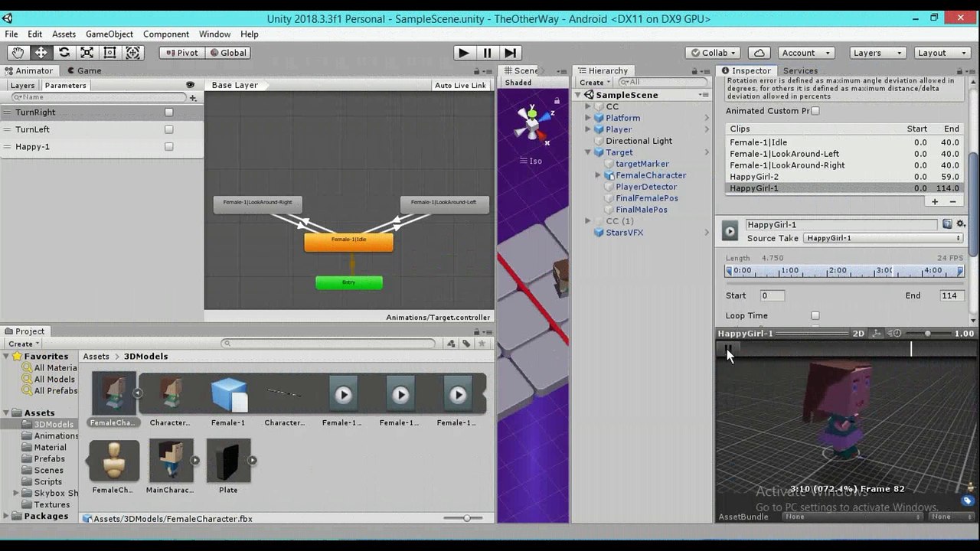
Task: Toggle the Pivot handle position button
Action: pos(181,53)
